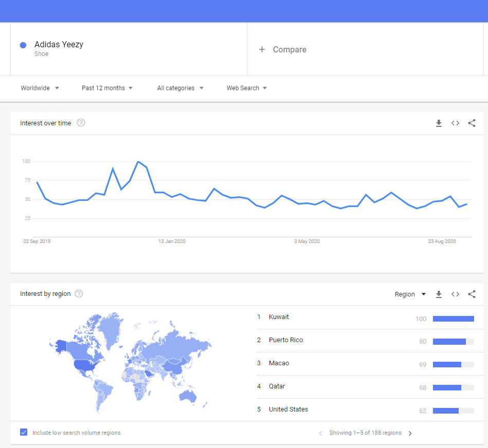The image size is (488, 448).
Task: Download the Interest over time data
Action: click(439, 123)
